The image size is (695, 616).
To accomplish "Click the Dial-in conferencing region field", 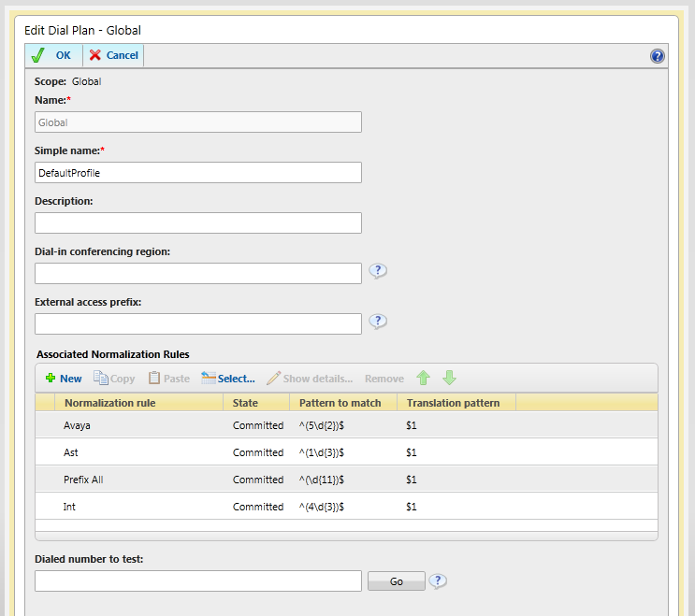I will (x=198, y=273).
